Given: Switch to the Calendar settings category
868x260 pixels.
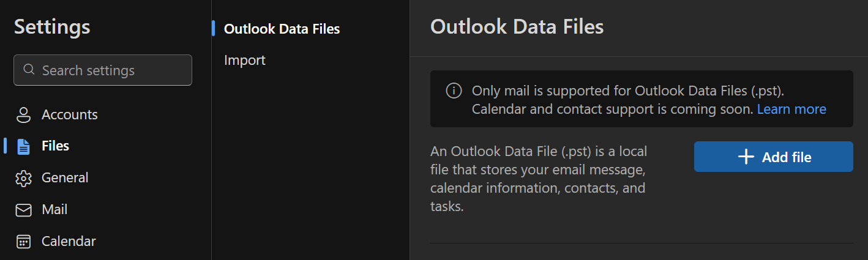Looking at the screenshot, I should coord(69,242).
